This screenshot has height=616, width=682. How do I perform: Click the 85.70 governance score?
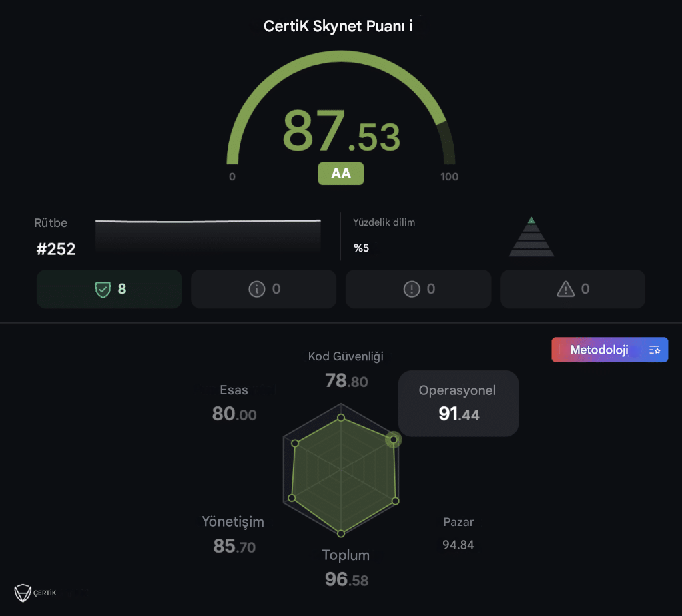coord(234,546)
